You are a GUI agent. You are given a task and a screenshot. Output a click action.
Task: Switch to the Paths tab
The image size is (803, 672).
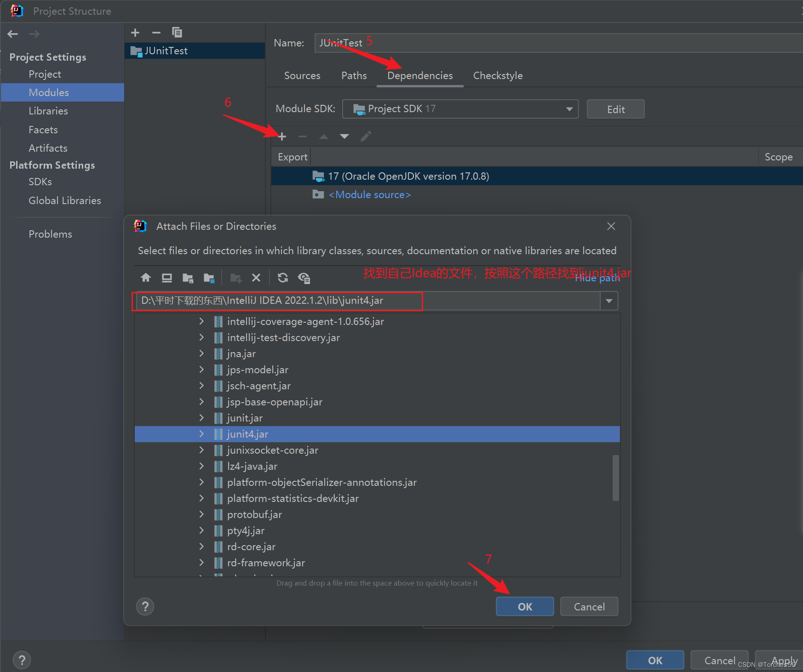[354, 75]
